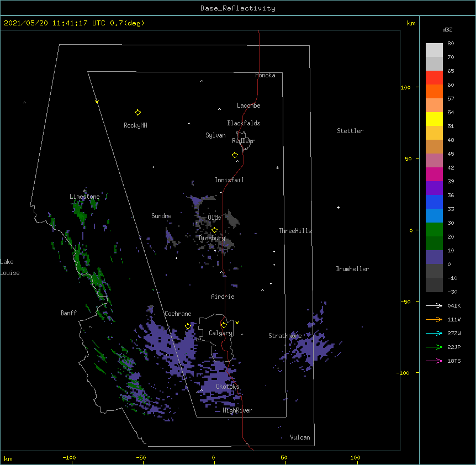This screenshot has width=476, height=465.
Task: Click the Ponoka city label
Action: [x=265, y=75]
